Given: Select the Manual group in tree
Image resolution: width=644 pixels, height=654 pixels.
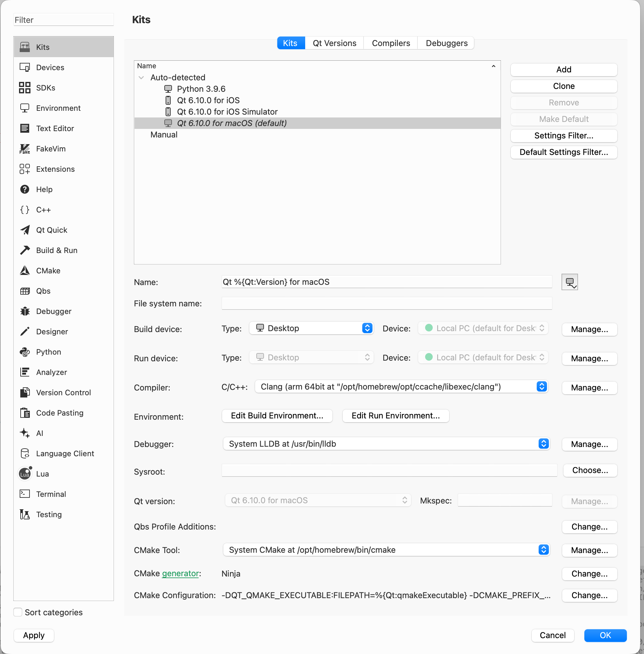Looking at the screenshot, I should 317,135.
